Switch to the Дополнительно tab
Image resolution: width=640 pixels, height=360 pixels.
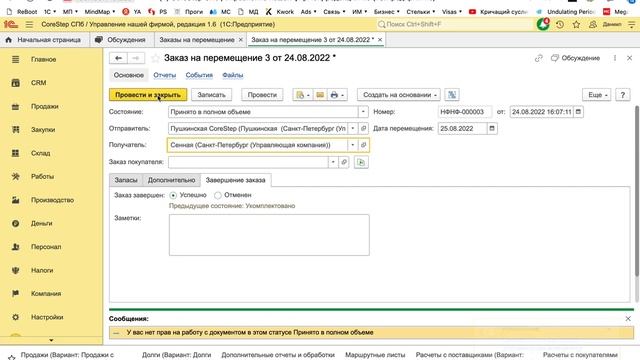tap(171, 180)
